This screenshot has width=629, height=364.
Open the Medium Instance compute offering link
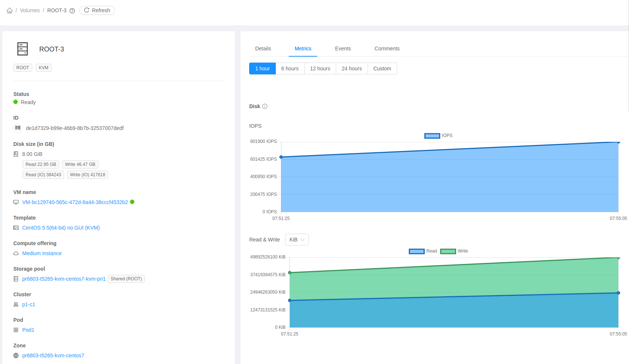pos(42,253)
